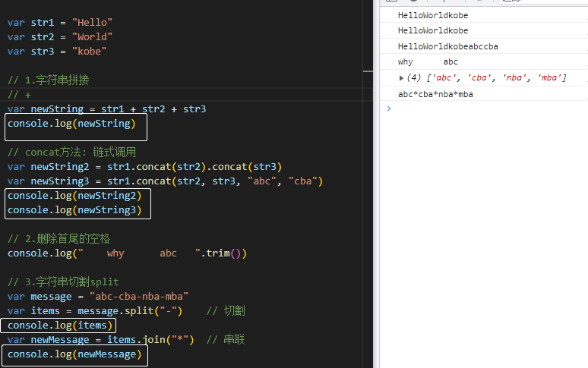Expand the (4) array in console output
Viewport: 588px width, 368px height.
pos(401,78)
